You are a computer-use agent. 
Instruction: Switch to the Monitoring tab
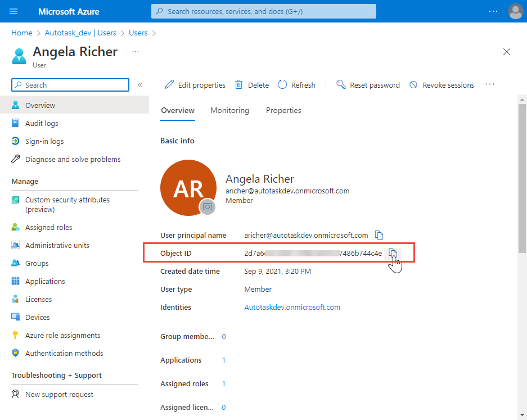point(229,110)
